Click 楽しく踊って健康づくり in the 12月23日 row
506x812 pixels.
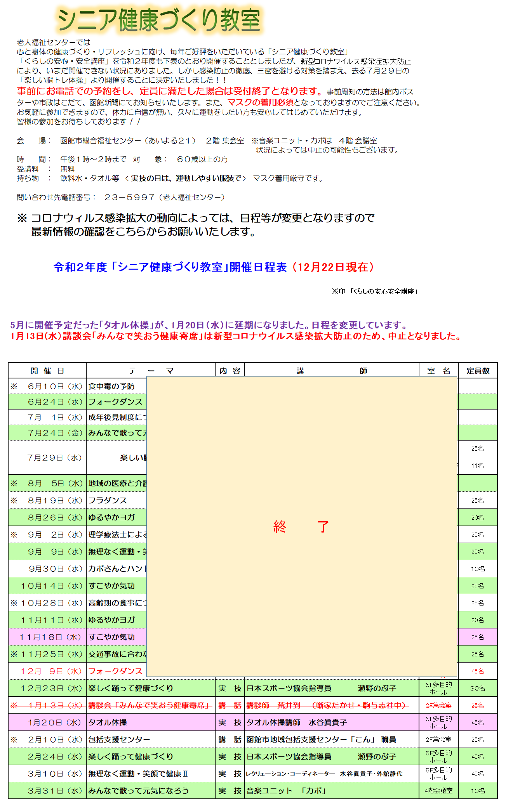click(x=131, y=689)
